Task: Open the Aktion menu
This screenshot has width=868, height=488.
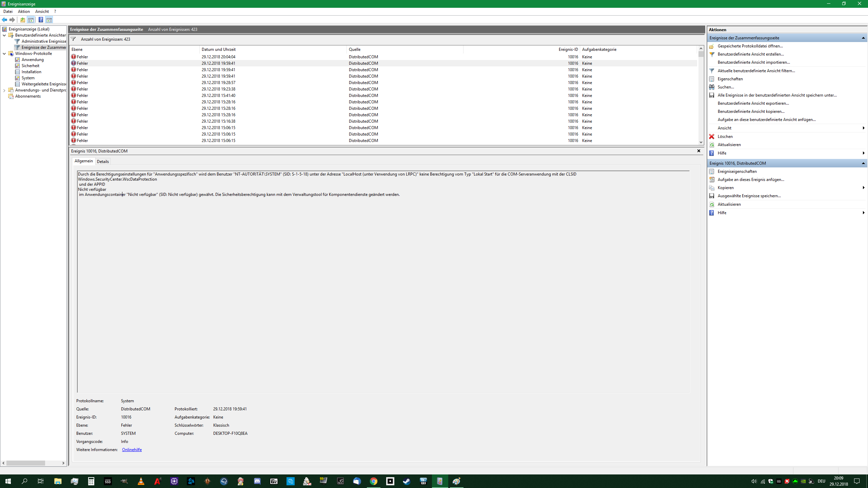Action: coord(24,11)
